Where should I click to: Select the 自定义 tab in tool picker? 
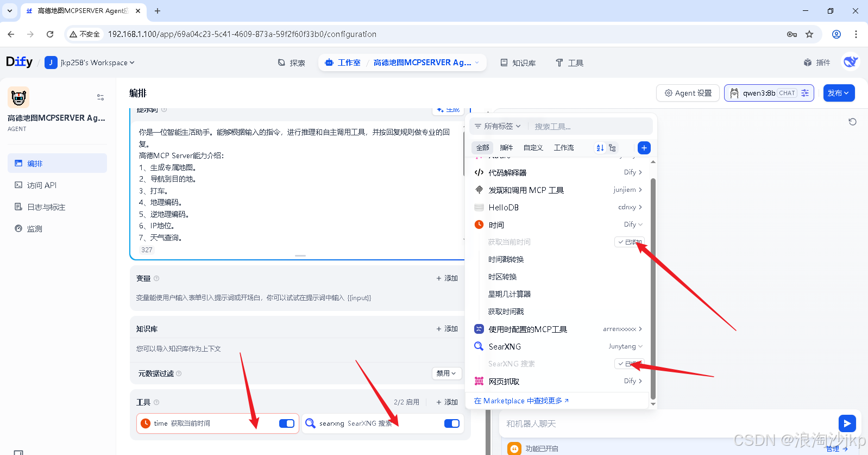pos(533,148)
